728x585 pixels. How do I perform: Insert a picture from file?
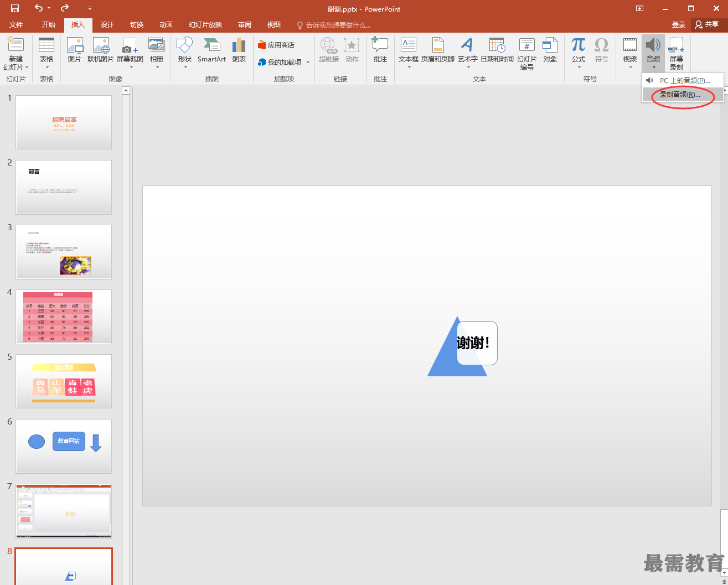[x=74, y=50]
